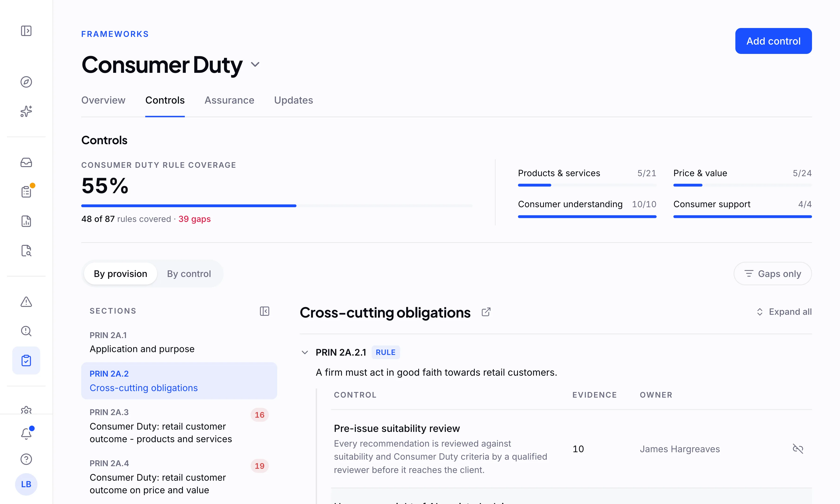The image size is (840, 504).
Task: Click the 48 of 87 rules covered text
Action: 126,219
